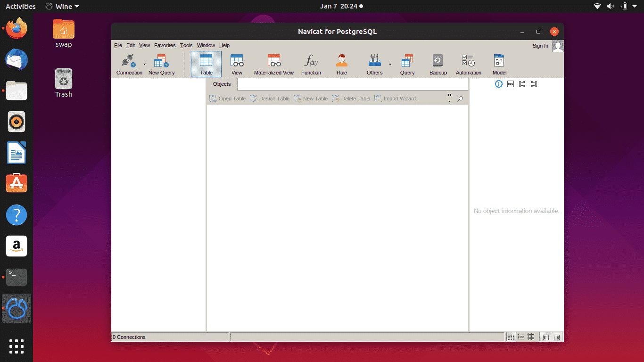Expand the Connection dropdown arrow

click(144, 64)
